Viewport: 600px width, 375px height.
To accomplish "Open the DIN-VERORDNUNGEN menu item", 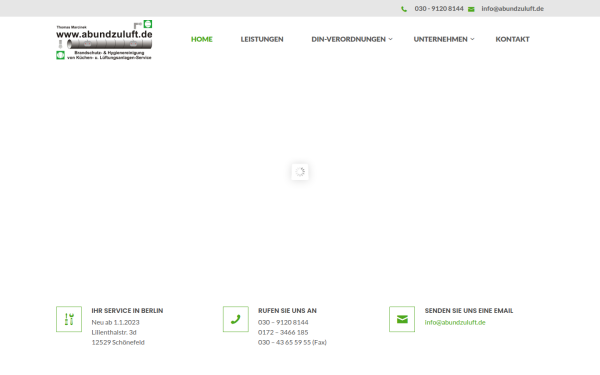I will click(348, 39).
